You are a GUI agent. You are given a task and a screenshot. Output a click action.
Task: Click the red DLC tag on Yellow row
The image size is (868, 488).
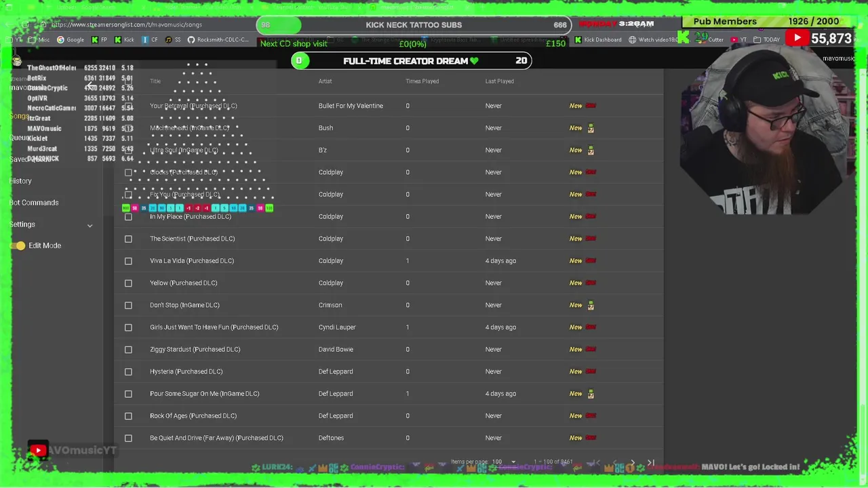[591, 283]
